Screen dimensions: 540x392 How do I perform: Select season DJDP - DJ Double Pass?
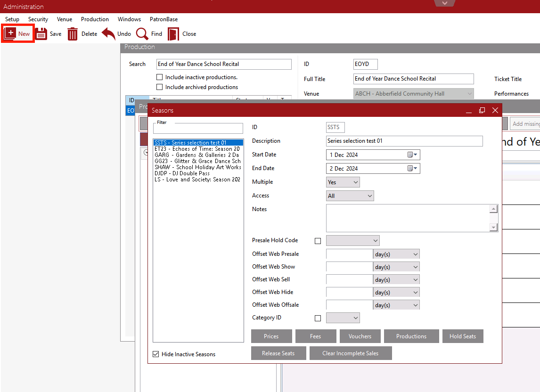[198, 173]
